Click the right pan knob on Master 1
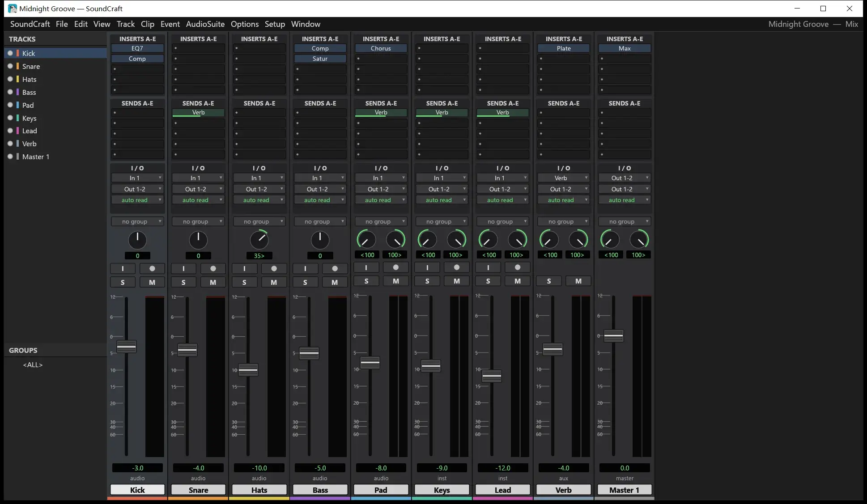 tap(639, 240)
